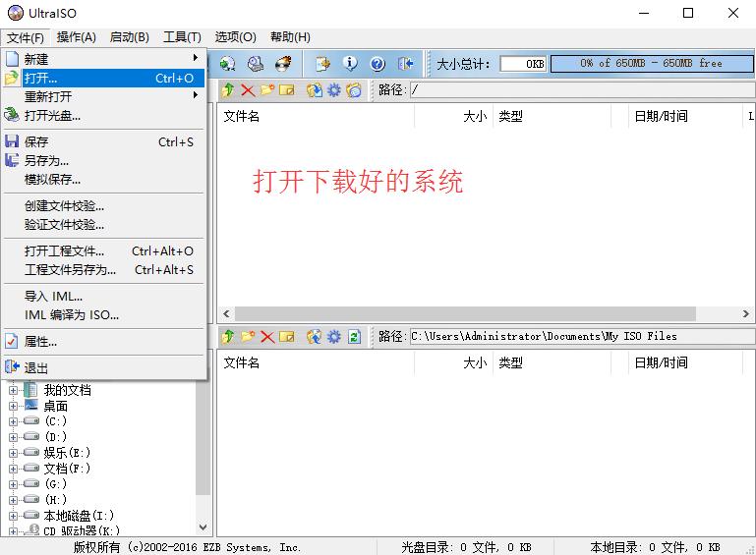Expand the (D:) drive node

(x=14, y=437)
